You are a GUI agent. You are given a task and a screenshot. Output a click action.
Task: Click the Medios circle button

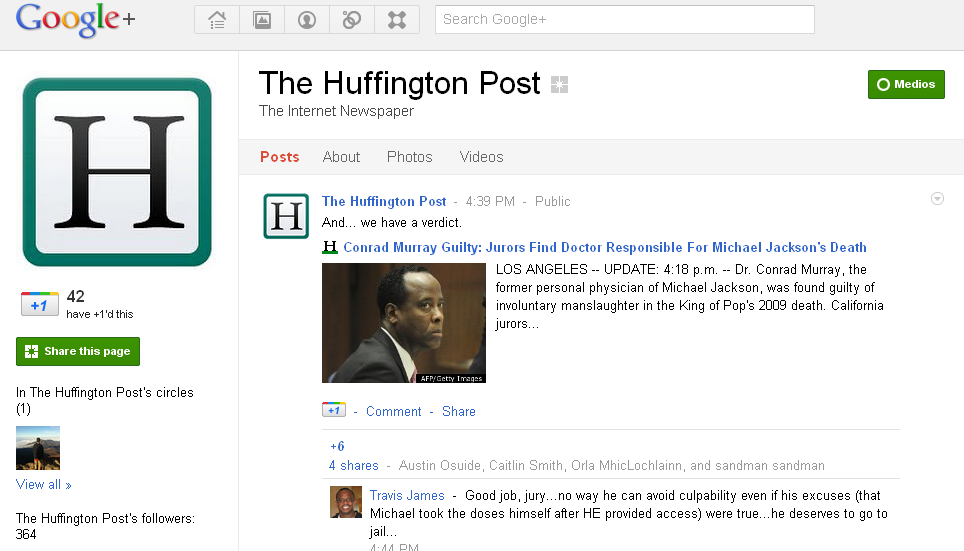(906, 84)
